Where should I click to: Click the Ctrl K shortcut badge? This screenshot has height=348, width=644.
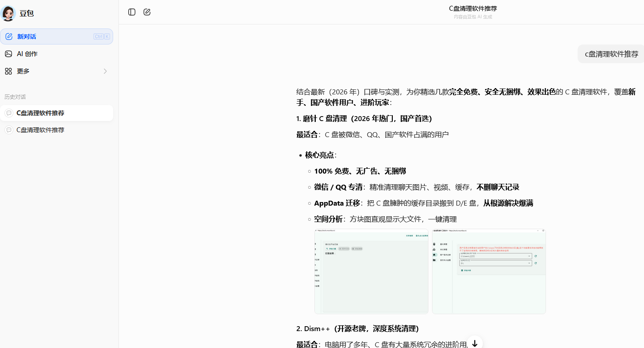102,36
